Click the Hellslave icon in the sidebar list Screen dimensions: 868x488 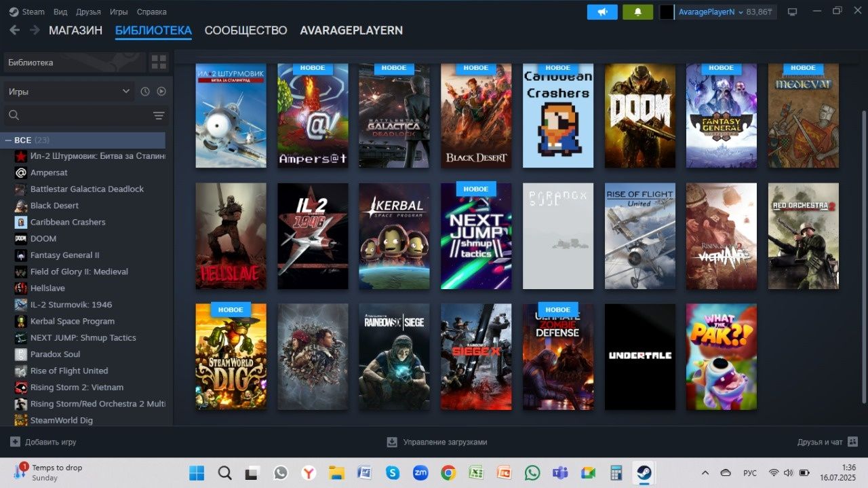point(20,288)
